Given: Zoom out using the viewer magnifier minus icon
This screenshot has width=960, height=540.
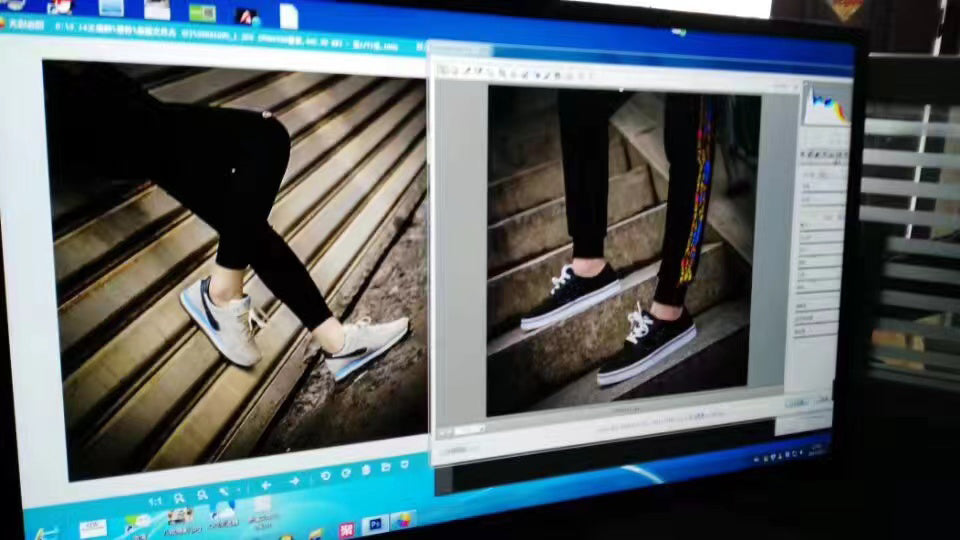Looking at the screenshot, I should pyautogui.click(x=202, y=493).
